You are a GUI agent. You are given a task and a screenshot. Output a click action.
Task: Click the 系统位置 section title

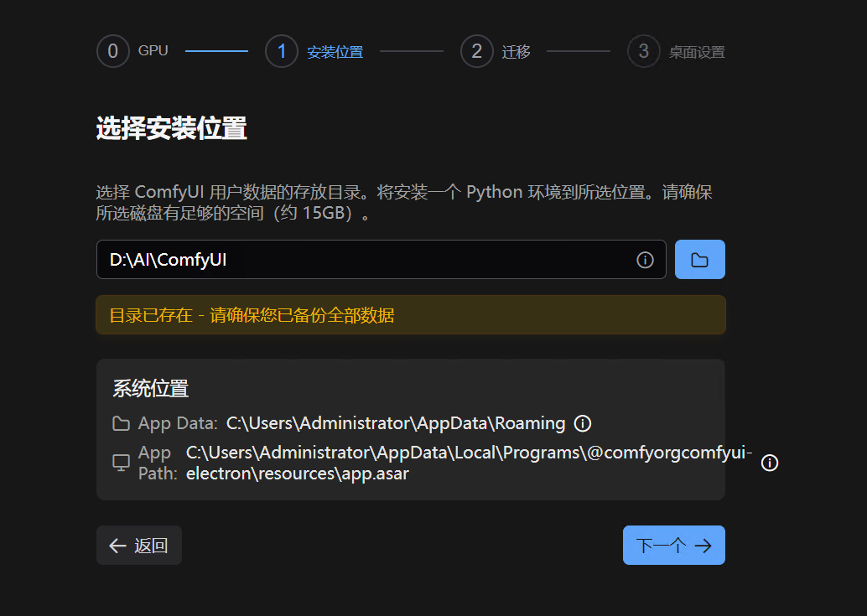(150, 388)
